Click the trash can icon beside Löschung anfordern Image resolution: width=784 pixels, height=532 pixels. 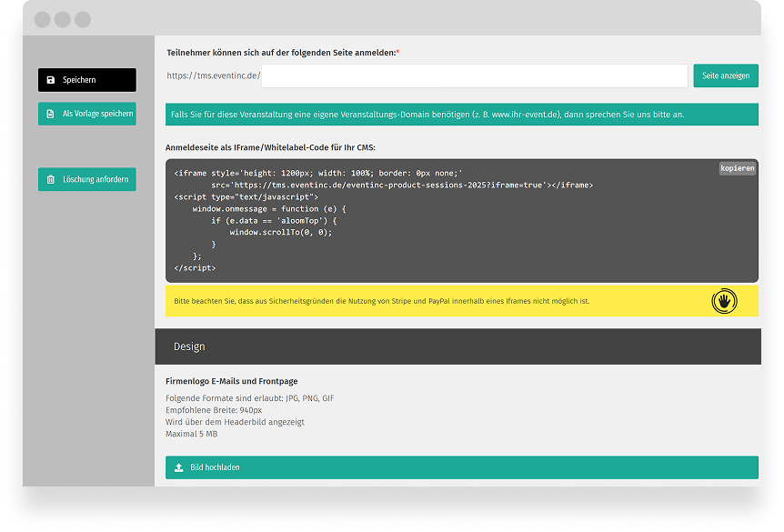pyautogui.click(x=51, y=180)
